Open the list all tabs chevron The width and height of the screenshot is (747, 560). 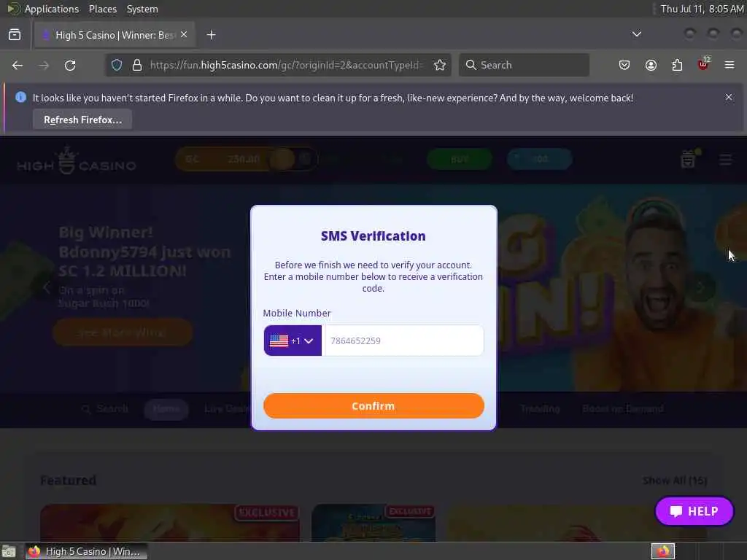coord(636,34)
